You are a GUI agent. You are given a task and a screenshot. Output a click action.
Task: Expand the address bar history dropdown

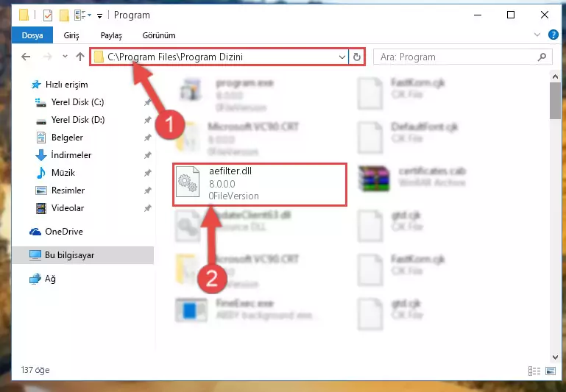(x=342, y=57)
